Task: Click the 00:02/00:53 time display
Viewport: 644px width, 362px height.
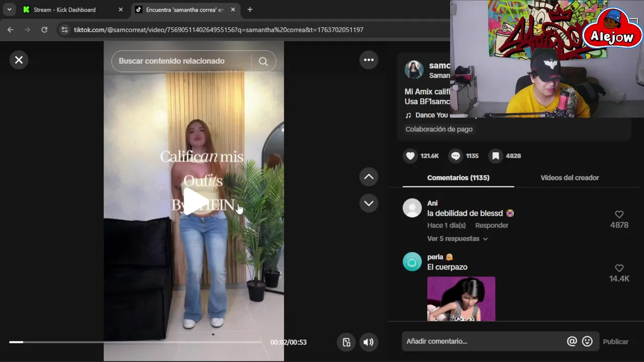Action: tap(288, 342)
